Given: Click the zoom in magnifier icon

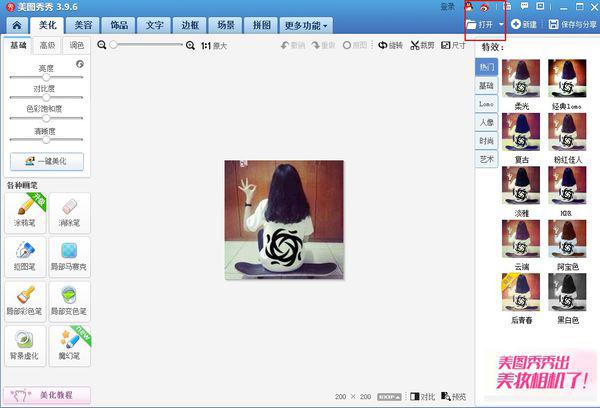Looking at the screenshot, I should pos(190,46).
